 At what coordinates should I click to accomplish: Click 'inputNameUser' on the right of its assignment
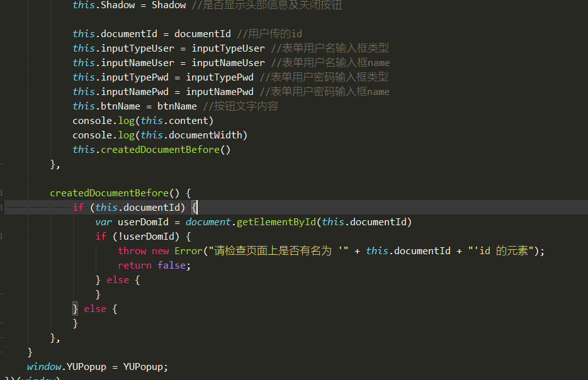pos(228,62)
